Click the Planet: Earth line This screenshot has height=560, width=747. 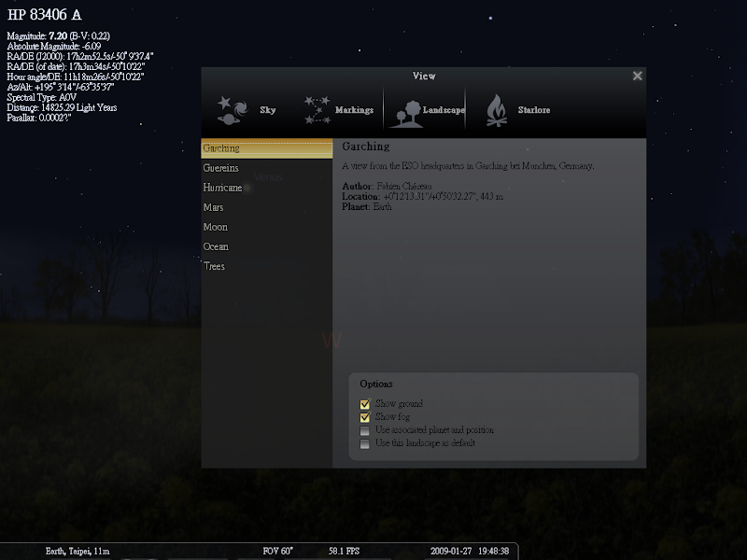[x=367, y=206]
